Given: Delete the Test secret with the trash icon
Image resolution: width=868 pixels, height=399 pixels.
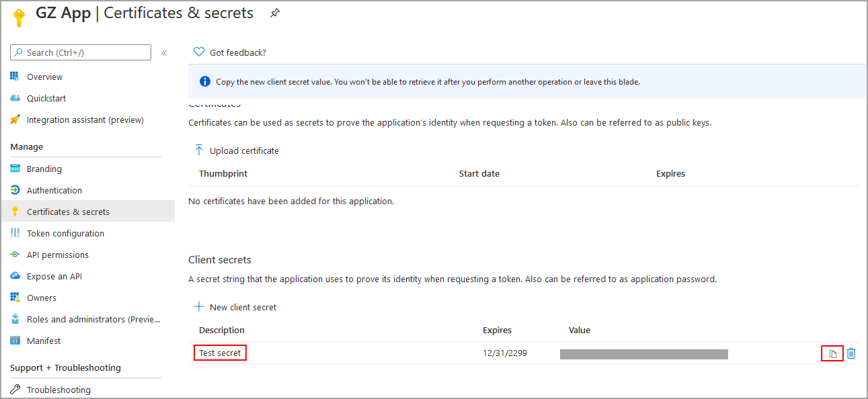Looking at the screenshot, I should tap(851, 353).
